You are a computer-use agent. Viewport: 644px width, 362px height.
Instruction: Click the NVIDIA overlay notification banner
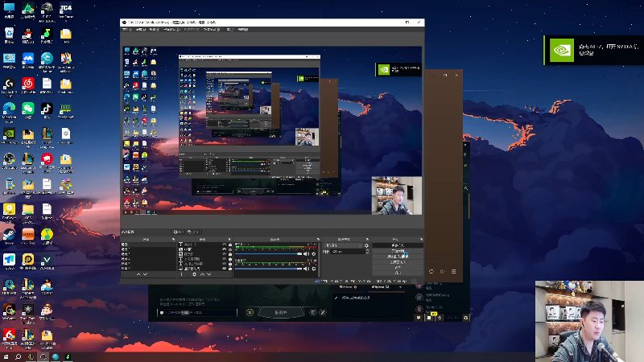[593, 50]
